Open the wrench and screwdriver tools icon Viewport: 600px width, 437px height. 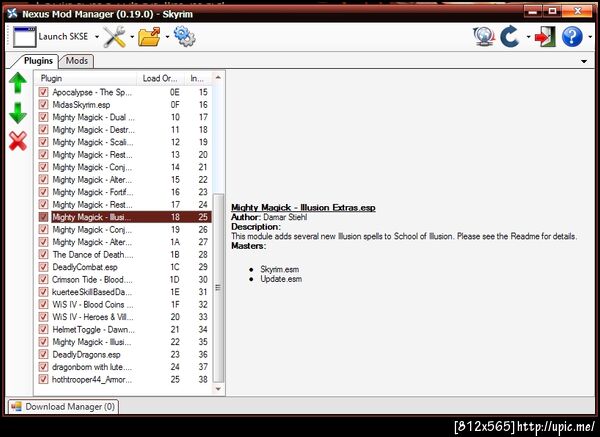click(x=114, y=37)
